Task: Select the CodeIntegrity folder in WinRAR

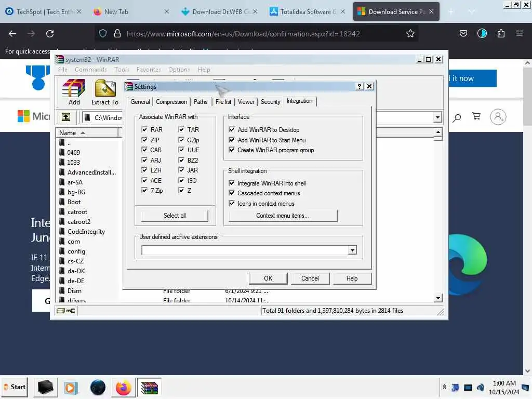Action: tap(86, 231)
